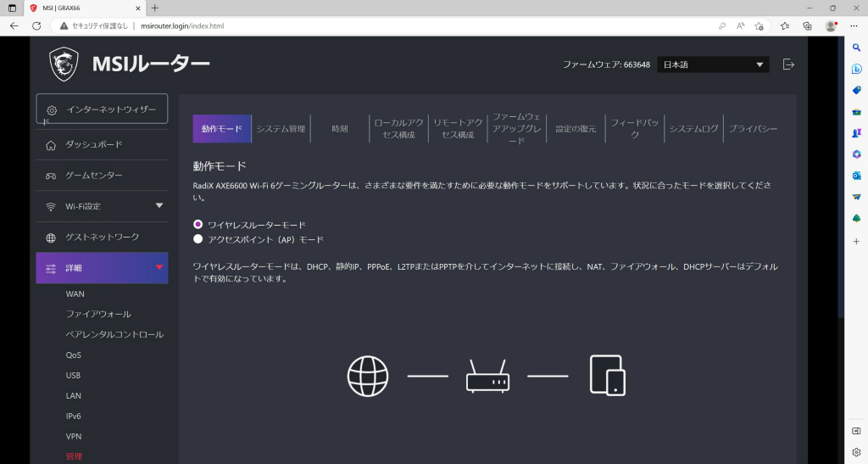Switch to the システム管理 tab
Viewport: 868px width, 464px height.
pyautogui.click(x=281, y=128)
